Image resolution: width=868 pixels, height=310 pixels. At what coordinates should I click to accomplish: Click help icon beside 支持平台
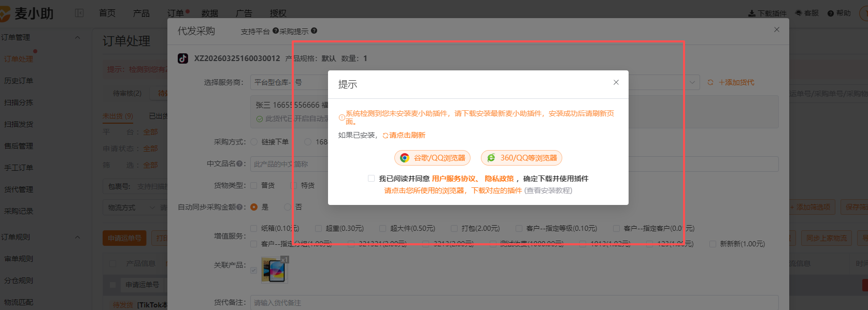[276, 31]
